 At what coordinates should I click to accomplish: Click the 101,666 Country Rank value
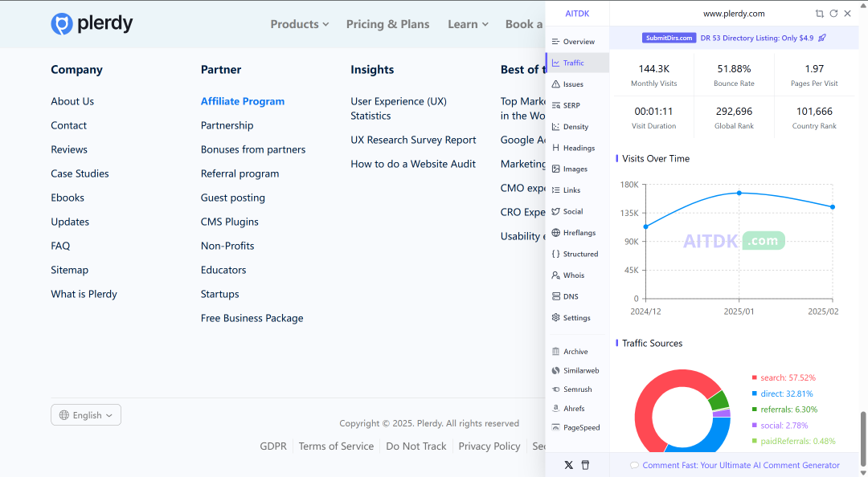pyautogui.click(x=814, y=112)
